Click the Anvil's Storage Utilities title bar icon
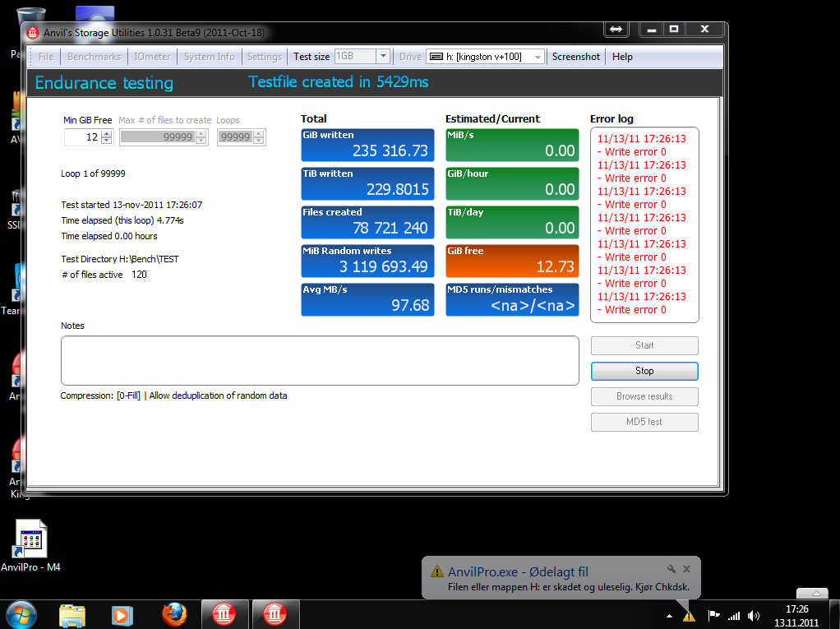This screenshot has height=629, width=840. coord(33,33)
